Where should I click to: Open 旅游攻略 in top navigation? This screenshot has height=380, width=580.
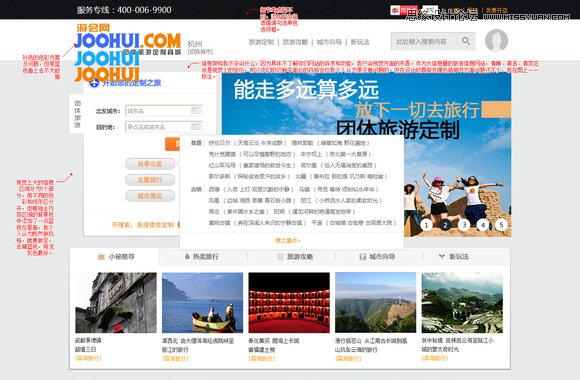(x=295, y=42)
